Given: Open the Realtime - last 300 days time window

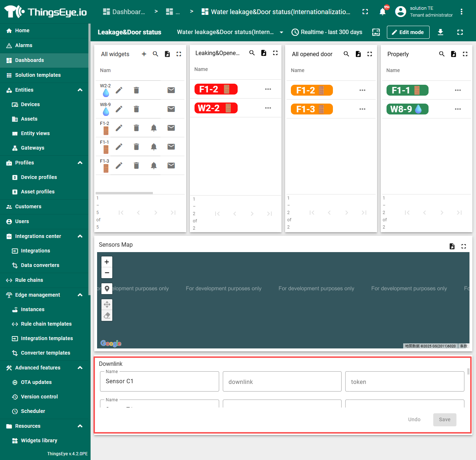Looking at the screenshot, I should (x=327, y=32).
